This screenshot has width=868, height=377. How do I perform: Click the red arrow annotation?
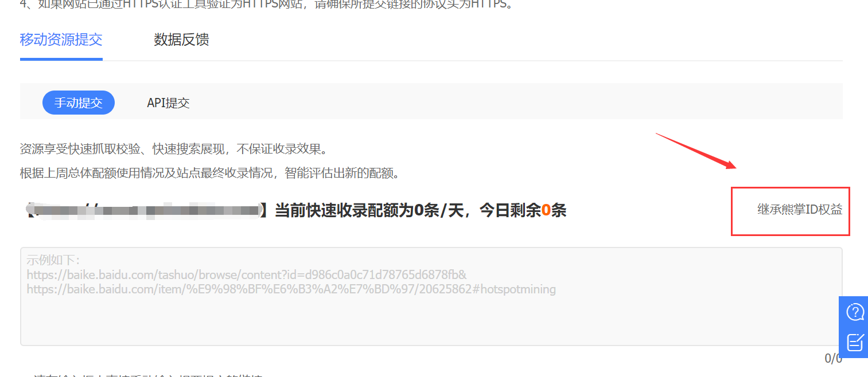696,151
